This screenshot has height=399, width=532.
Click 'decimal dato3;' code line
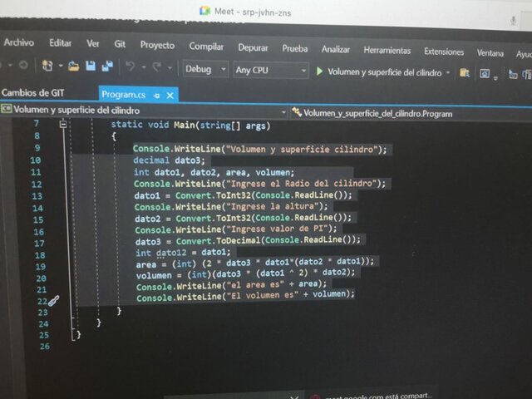coord(169,160)
